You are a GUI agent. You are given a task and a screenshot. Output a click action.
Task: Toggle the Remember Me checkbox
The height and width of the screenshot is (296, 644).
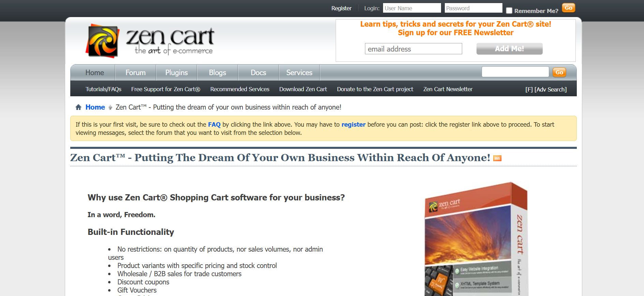tap(509, 11)
